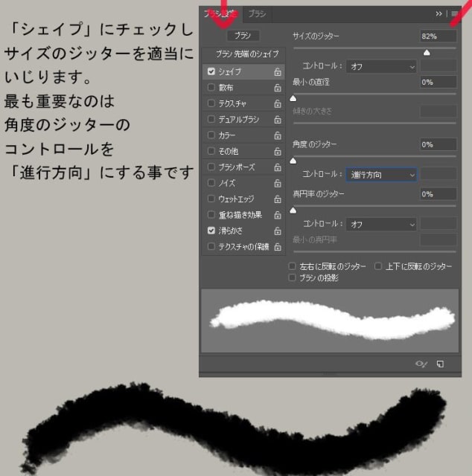
Task: Enable the カラー checkbox
Action: [211, 135]
